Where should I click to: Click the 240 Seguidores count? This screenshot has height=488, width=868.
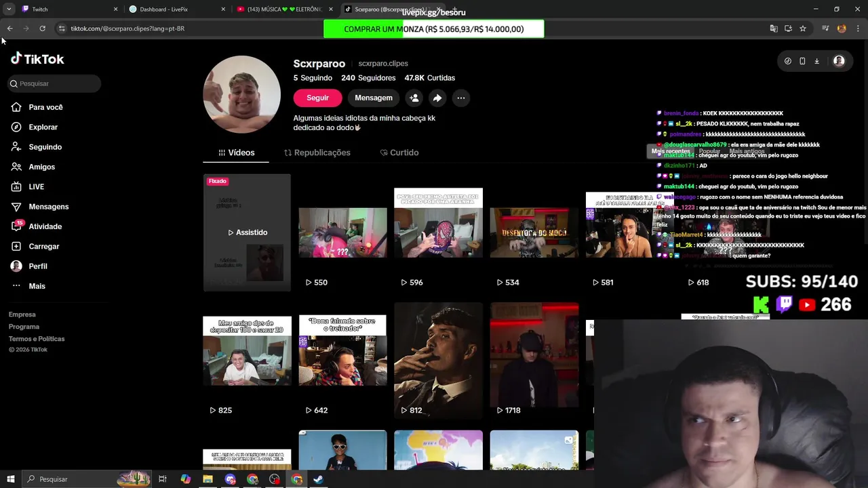tap(368, 78)
